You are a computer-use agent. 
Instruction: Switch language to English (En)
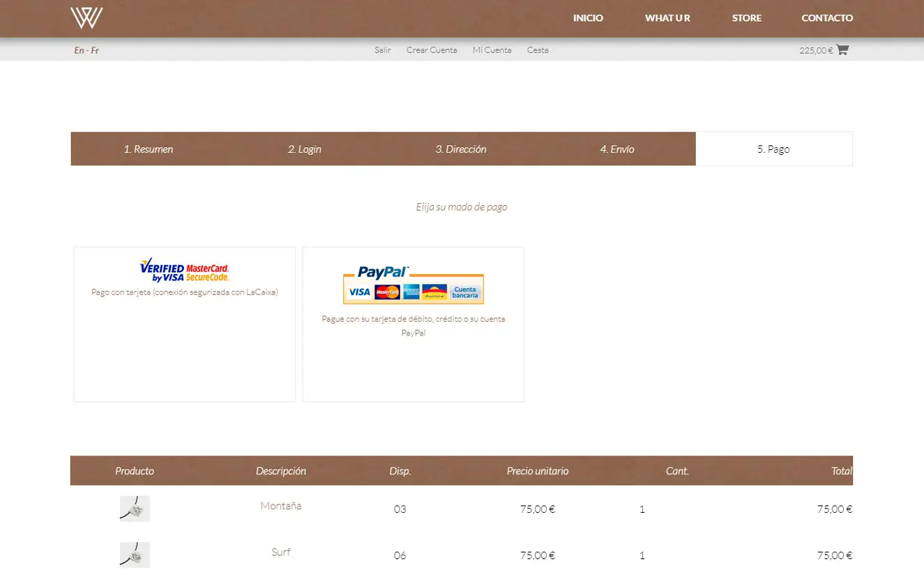point(79,50)
